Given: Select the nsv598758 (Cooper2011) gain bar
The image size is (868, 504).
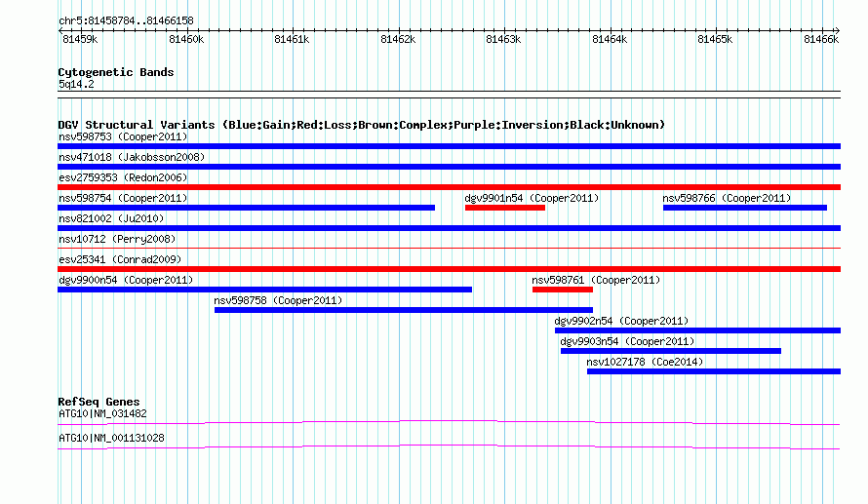Looking at the screenshot, I should point(404,310).
